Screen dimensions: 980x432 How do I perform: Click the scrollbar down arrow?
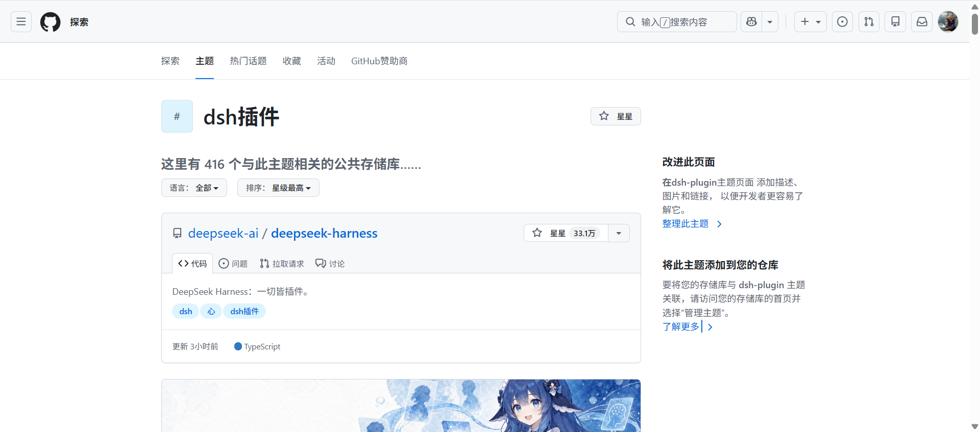click(x=975, y=426)
